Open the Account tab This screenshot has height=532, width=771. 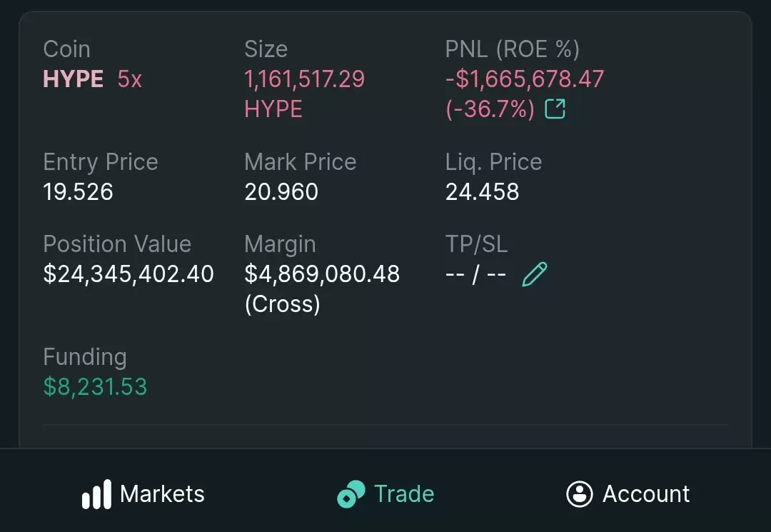coord(628,493)
